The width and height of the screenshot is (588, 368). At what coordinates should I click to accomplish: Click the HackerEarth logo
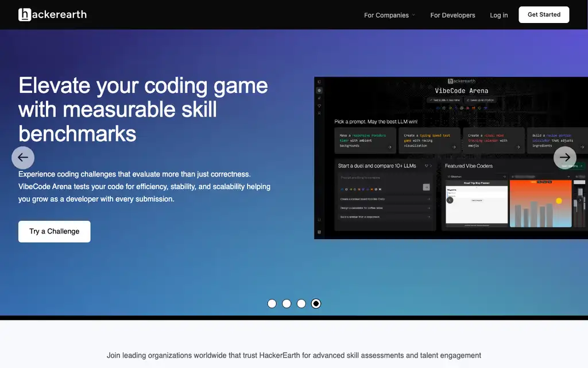52,14
